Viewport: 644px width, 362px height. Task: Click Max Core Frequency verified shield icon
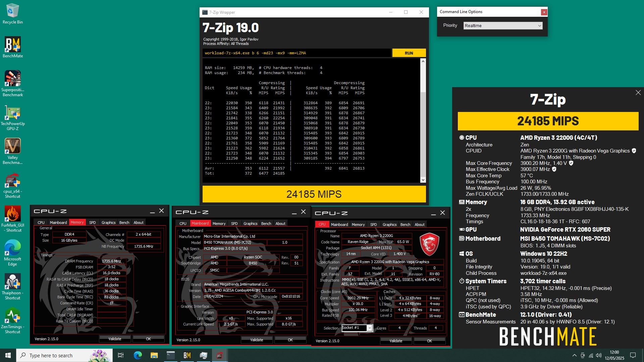click(x=571, y=163)
